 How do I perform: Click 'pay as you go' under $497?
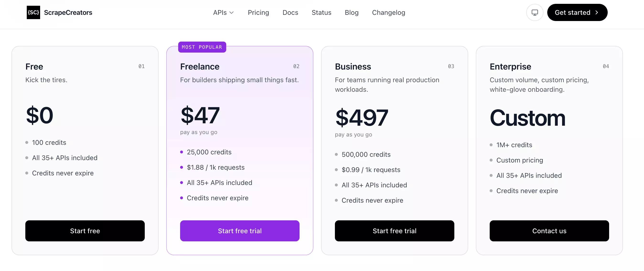353,135
